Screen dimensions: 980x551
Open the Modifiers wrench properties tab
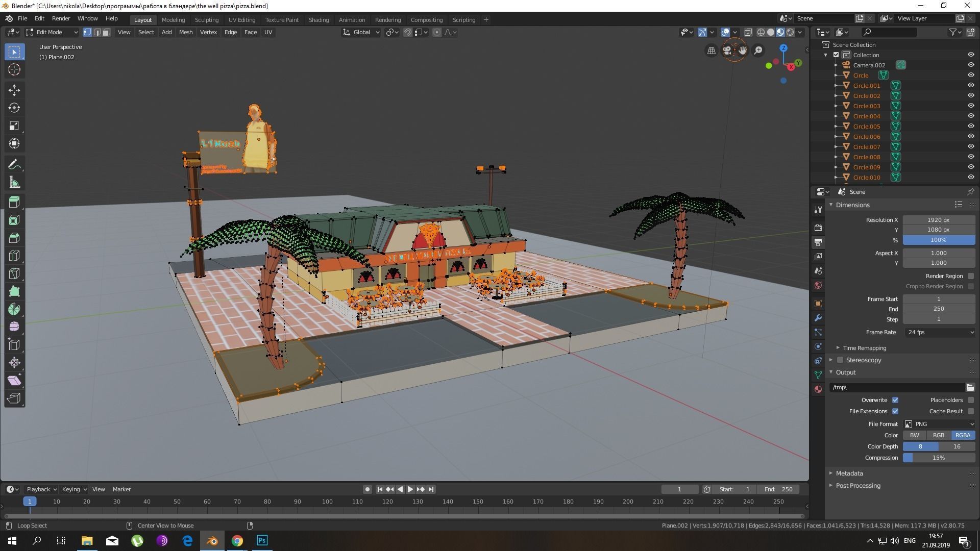(x=818, y=318)
